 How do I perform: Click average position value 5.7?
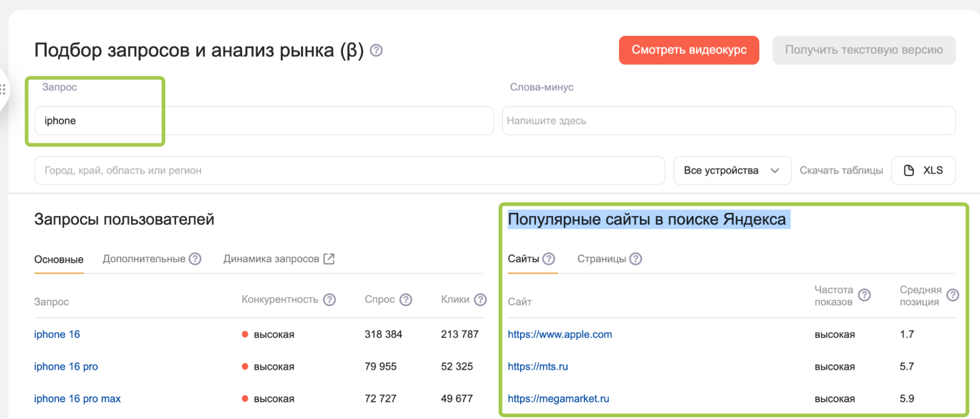(907, 367)
